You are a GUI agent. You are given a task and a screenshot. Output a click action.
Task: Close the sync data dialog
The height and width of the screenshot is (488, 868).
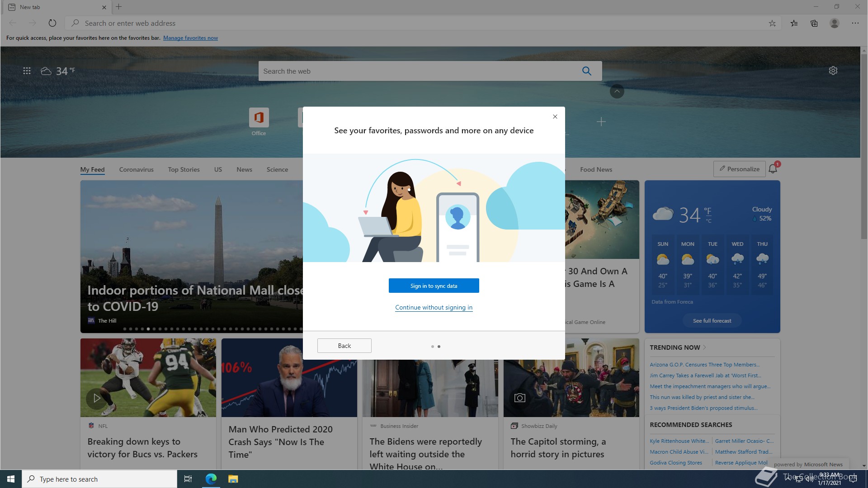555,117
